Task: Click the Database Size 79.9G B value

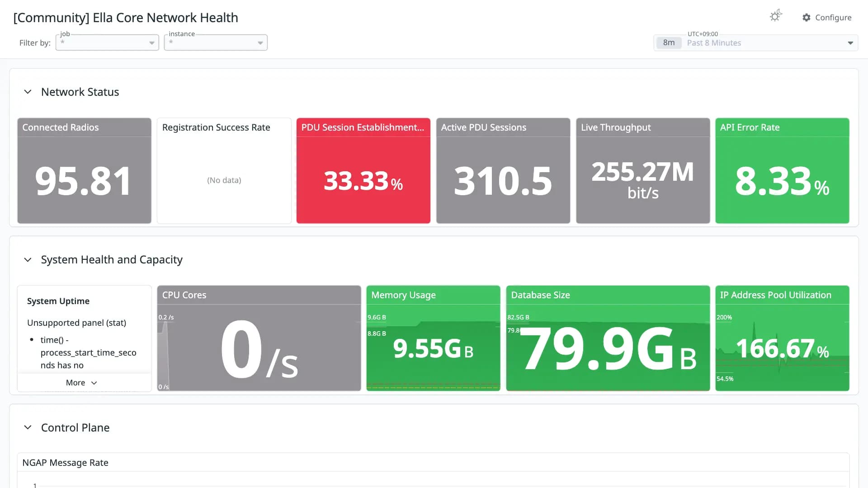Action: pyautogui.click(x=608, y=349)
